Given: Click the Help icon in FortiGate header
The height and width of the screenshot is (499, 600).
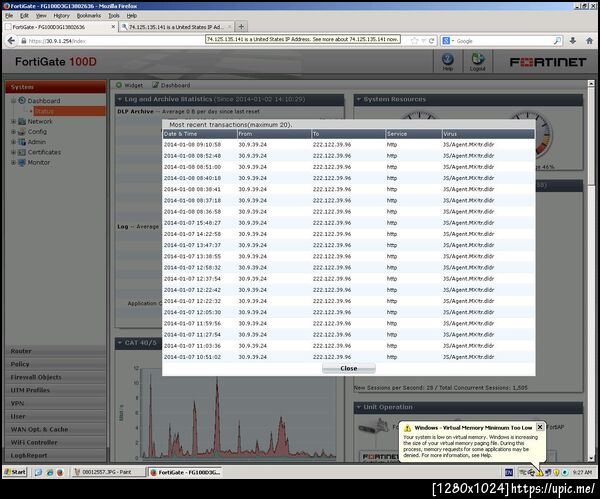Looking at the screenshot, I should coord(447,60).
